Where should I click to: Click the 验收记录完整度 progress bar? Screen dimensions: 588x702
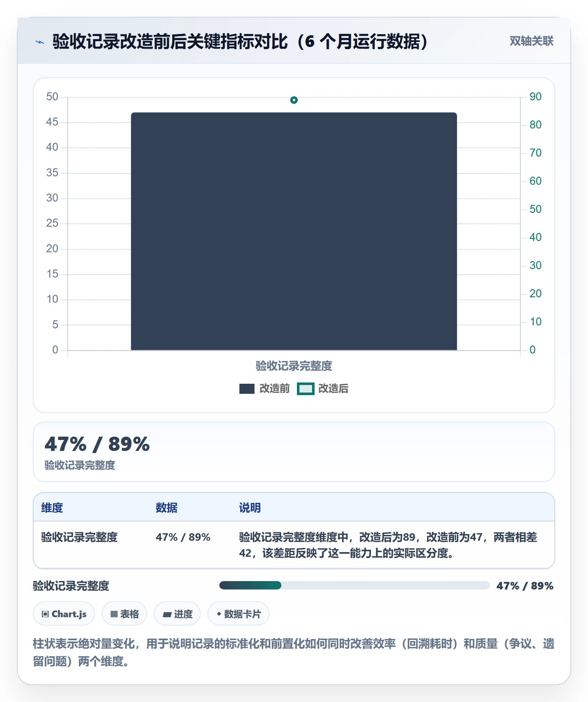(x=354, y=586)
